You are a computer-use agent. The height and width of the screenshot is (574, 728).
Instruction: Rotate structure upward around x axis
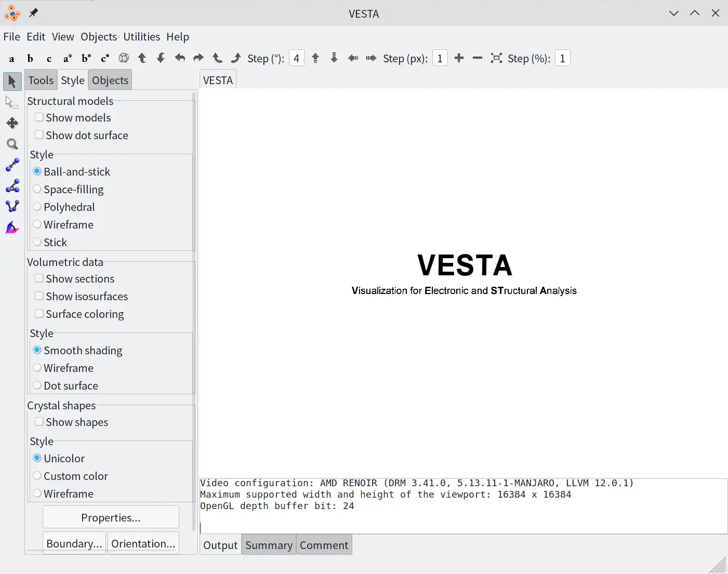(x=142, y=58)
